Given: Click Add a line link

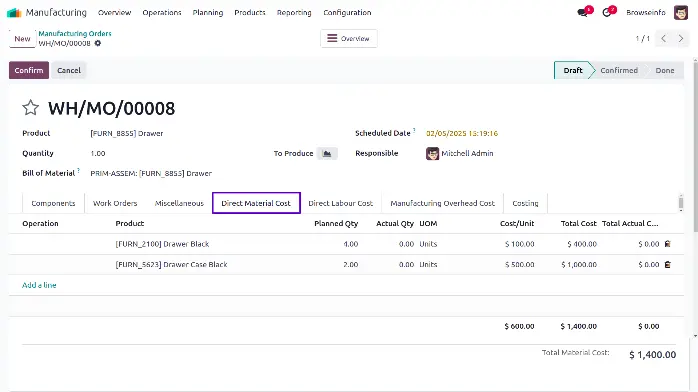Looking at the screenshot, I should 39,285.
